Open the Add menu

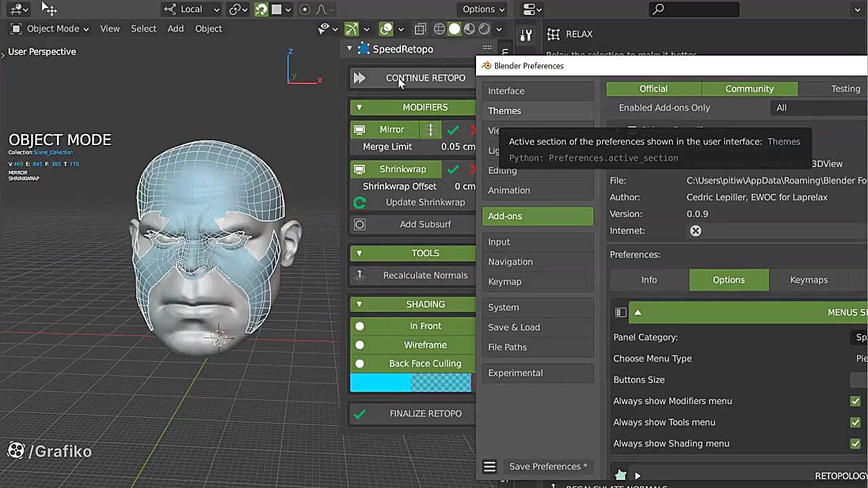tap(176, 28)
